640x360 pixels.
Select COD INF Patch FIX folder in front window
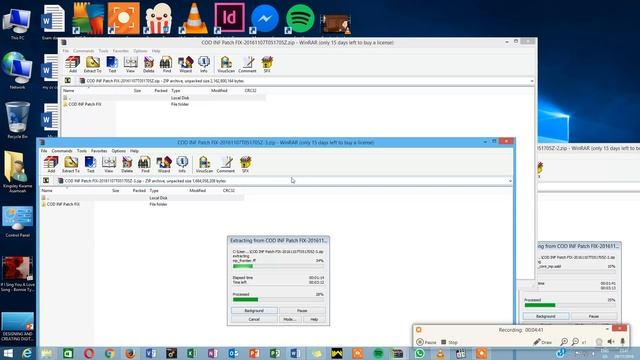[63, 204]
